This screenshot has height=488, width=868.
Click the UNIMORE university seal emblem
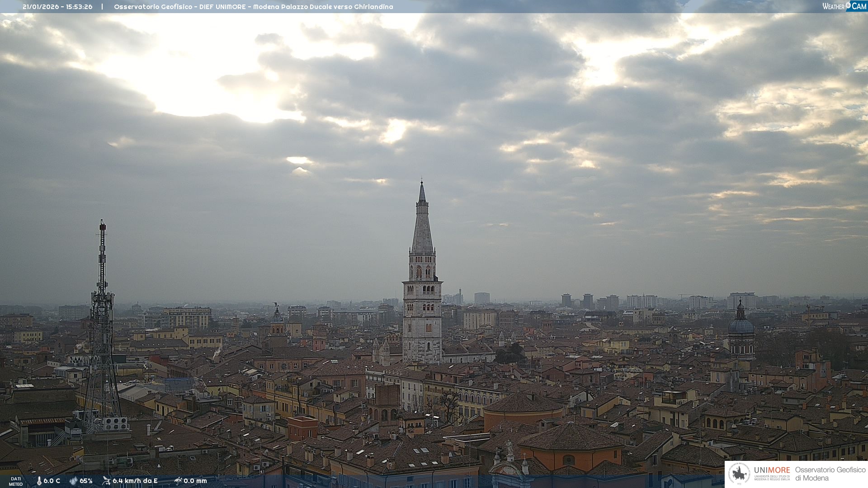pyautogui.click(x=739, y=474)
